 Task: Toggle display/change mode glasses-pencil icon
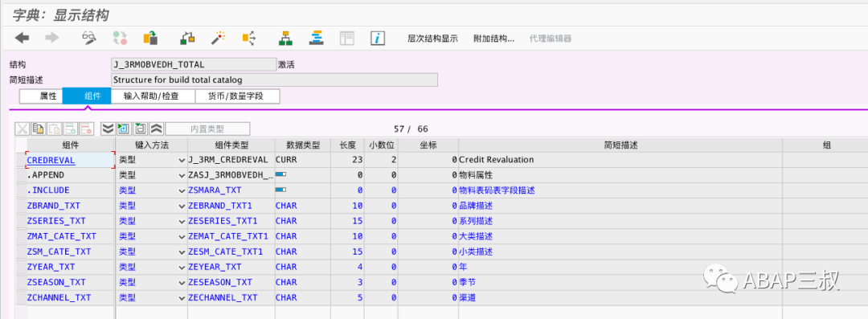(x=89, y=38)
